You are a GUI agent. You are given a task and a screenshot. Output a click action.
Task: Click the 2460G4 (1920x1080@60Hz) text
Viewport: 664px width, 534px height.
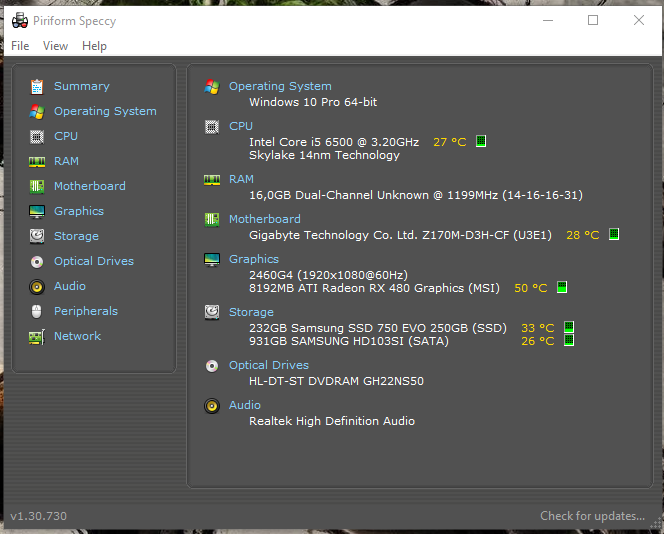[x=328, y=275]
